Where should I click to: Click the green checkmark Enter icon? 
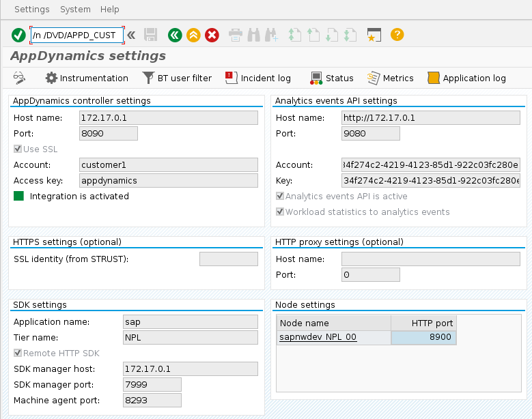pos(18,35)
